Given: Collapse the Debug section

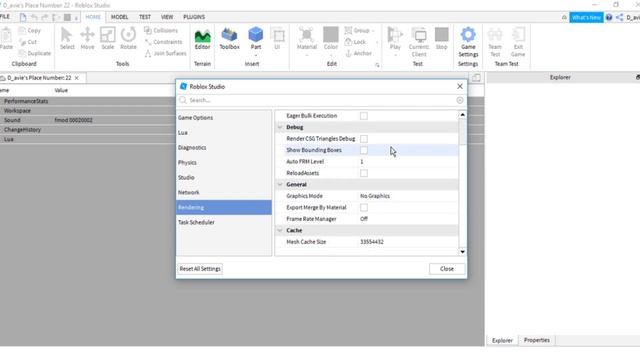Looking at the screenshot, I should pyautogui.click(x=280, y=127).
